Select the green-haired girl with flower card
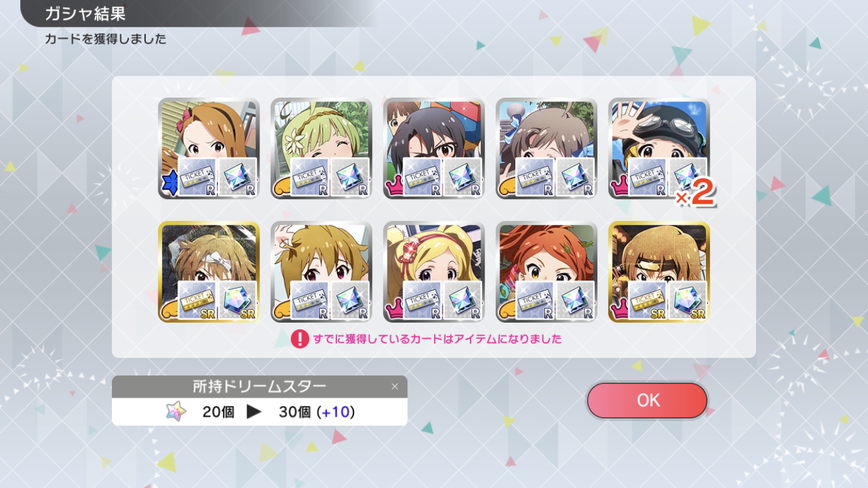Viewport: 868px width, 488px height. (321, 148)
